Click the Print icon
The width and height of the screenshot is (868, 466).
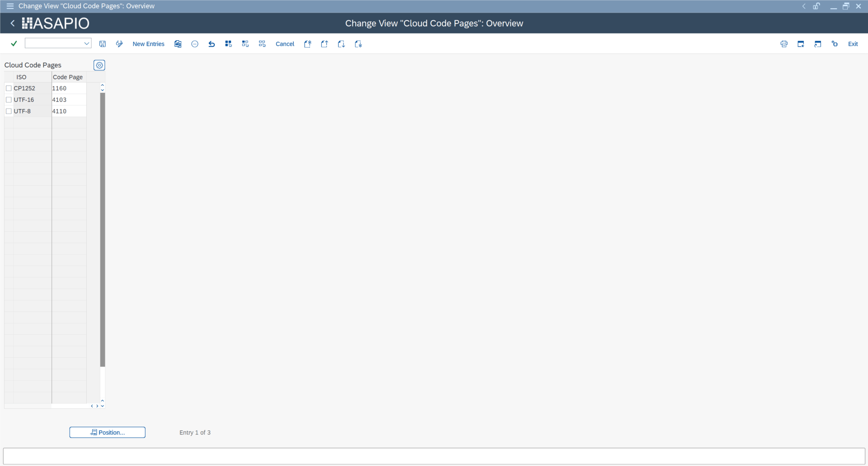784,44
